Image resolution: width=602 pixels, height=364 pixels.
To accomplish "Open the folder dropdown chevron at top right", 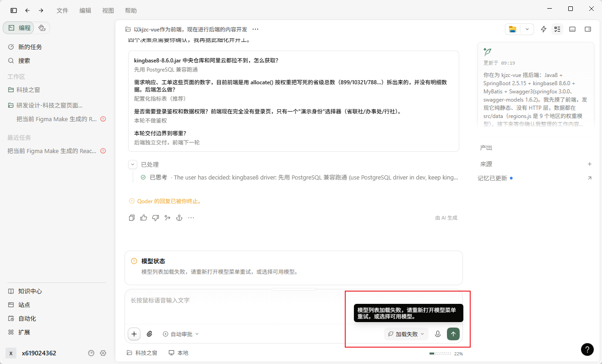I will [x=527, y=29].
